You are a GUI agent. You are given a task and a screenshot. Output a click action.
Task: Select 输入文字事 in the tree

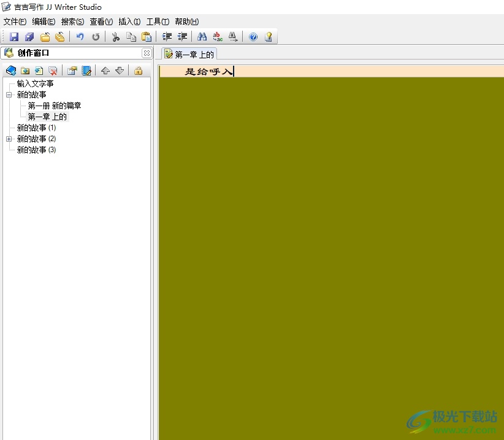point(35,83)
